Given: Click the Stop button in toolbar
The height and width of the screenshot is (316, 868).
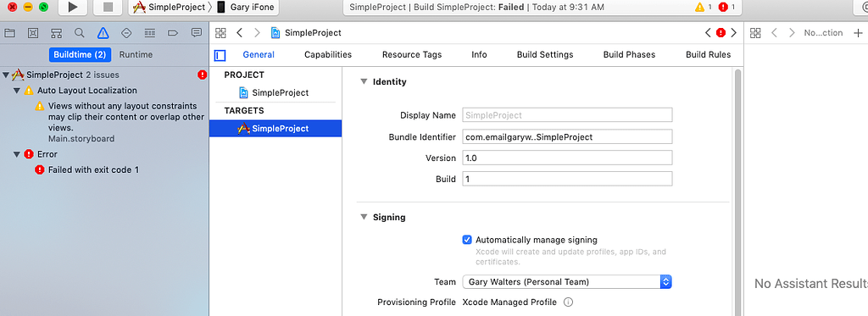Looking at the screenshot, I should (108, 7).
